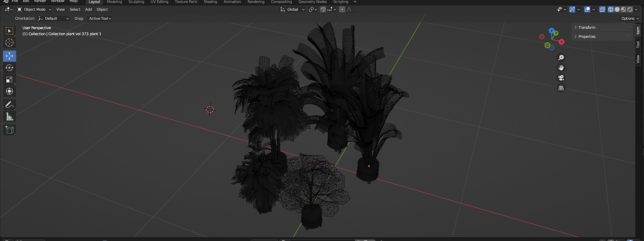Open Orientation Default dropdown

pyautogui.click(x=53, y=18)
